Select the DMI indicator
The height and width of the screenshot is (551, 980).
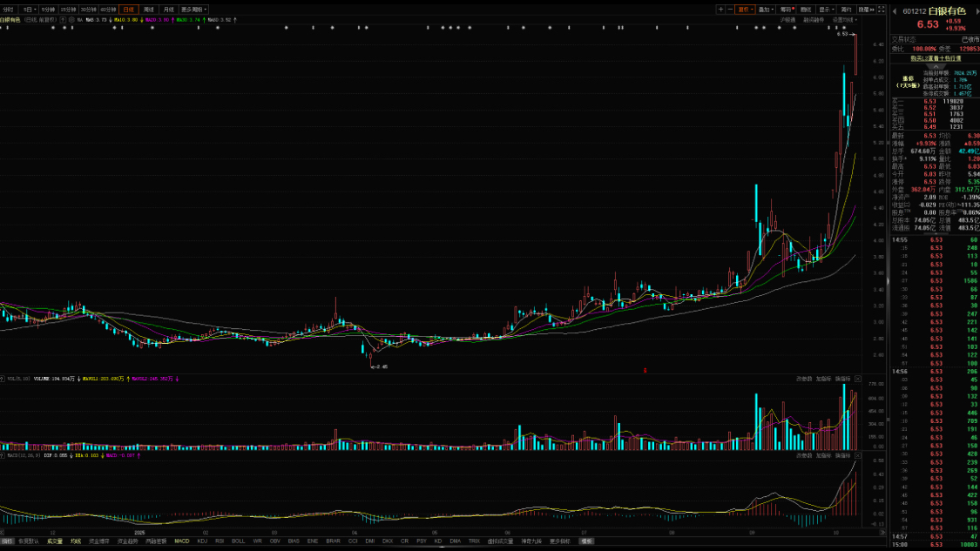click(370, 541)
